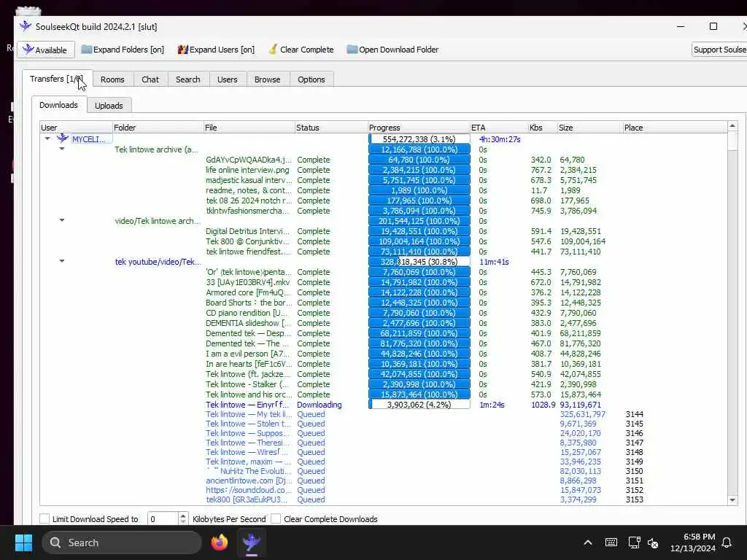The image size is (747, 560).
Task: Click the taskbar Search box
Action: point(122,542)
